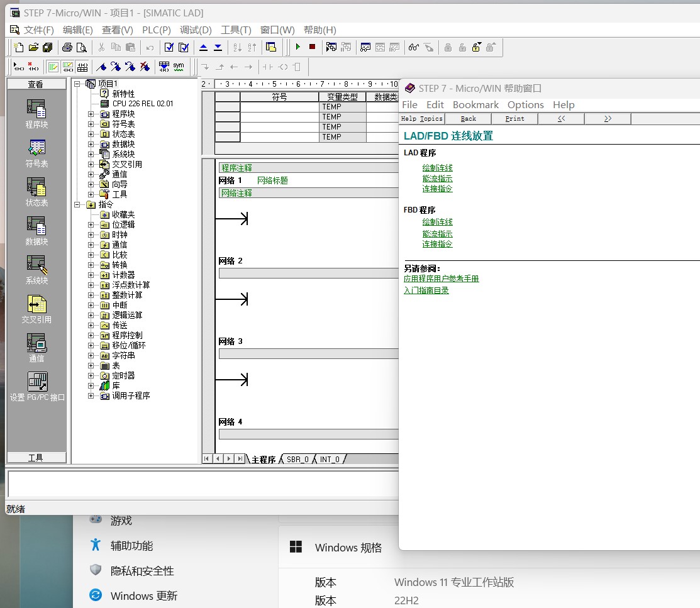
Task: Click the 应用程序用户参考手册 help link
Action: click(441, 279)
